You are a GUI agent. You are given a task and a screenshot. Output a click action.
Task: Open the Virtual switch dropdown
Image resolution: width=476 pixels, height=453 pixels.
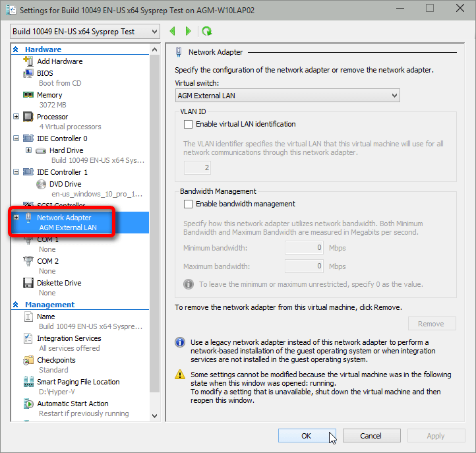pos(287,96)
